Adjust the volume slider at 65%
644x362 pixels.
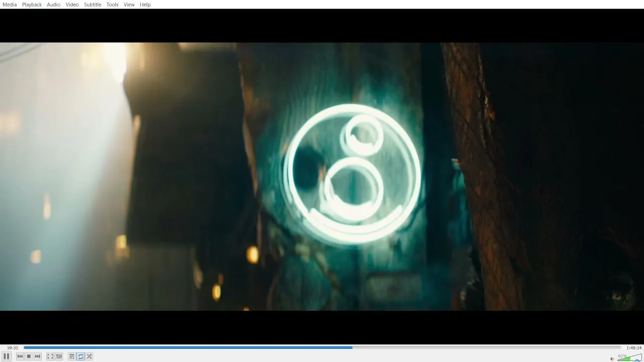(629, 357)
